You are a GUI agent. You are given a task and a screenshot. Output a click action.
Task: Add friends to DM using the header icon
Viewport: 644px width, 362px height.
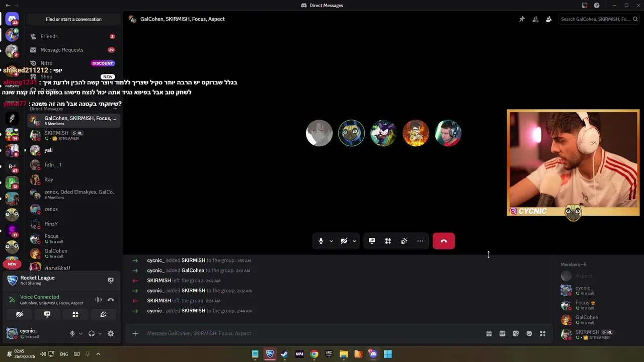[x=535, y=19]
